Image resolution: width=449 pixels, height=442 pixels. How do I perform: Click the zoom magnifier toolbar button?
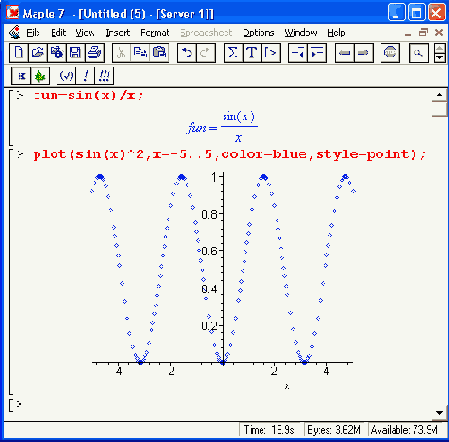coord(418,53)
